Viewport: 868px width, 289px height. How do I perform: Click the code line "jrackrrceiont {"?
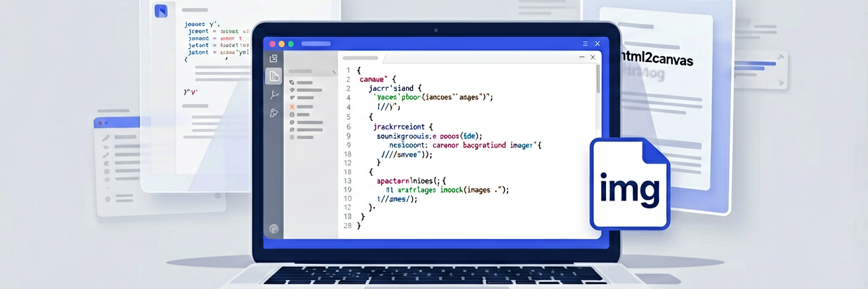(402, 126)
